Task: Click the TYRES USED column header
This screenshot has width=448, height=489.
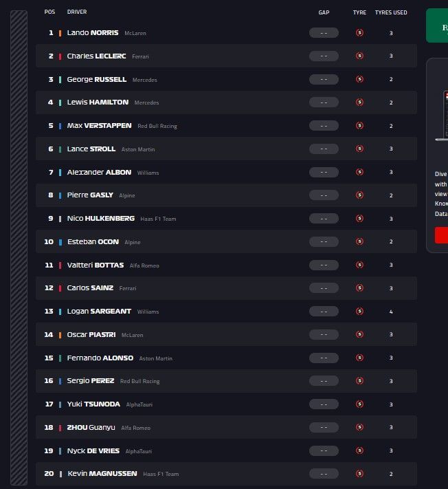Action: pyautogui.click(x=391, y=12)
